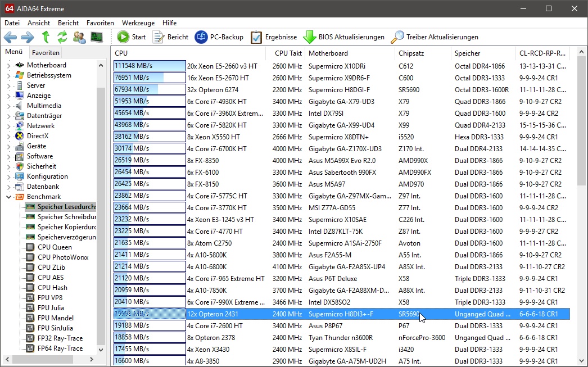Click the tree panel scroll-down arrow
The width and height of the screenshot is (588, 367).
(x=101, y=350)
